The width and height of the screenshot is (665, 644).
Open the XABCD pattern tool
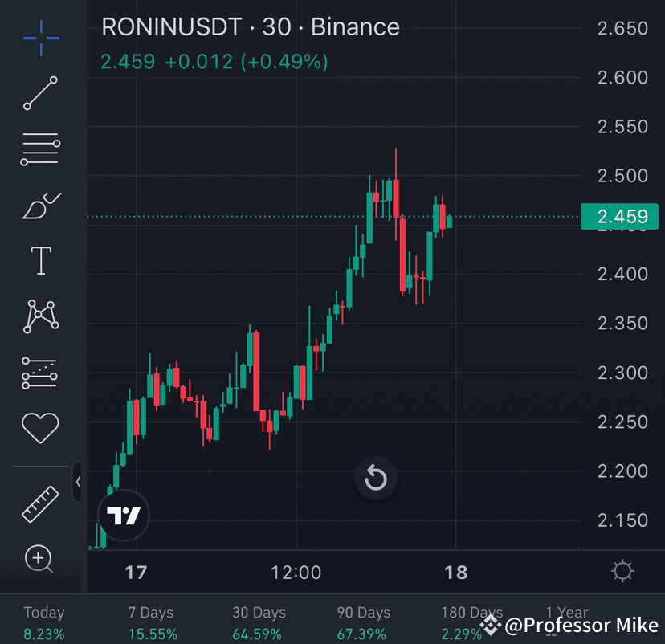coord(40,316)
